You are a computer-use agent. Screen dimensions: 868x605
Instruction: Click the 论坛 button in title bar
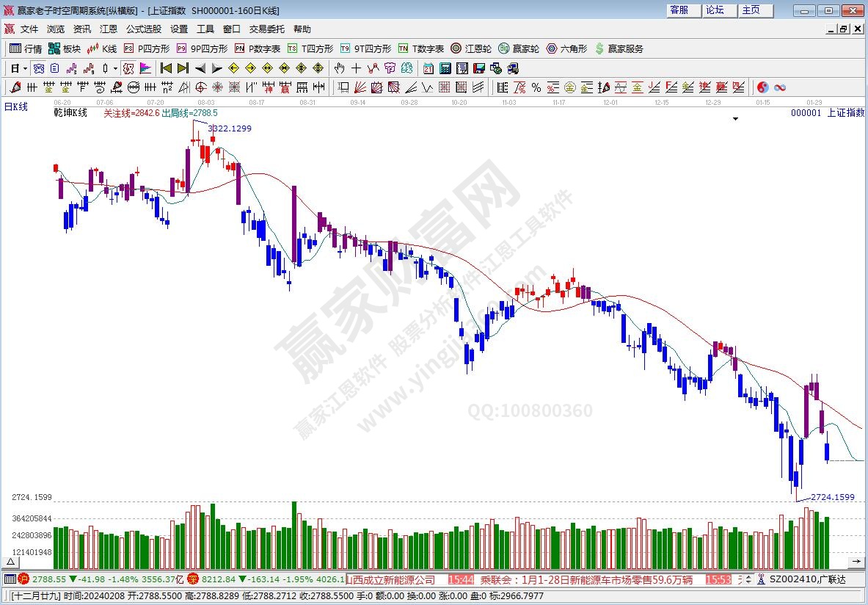point(715,10)
